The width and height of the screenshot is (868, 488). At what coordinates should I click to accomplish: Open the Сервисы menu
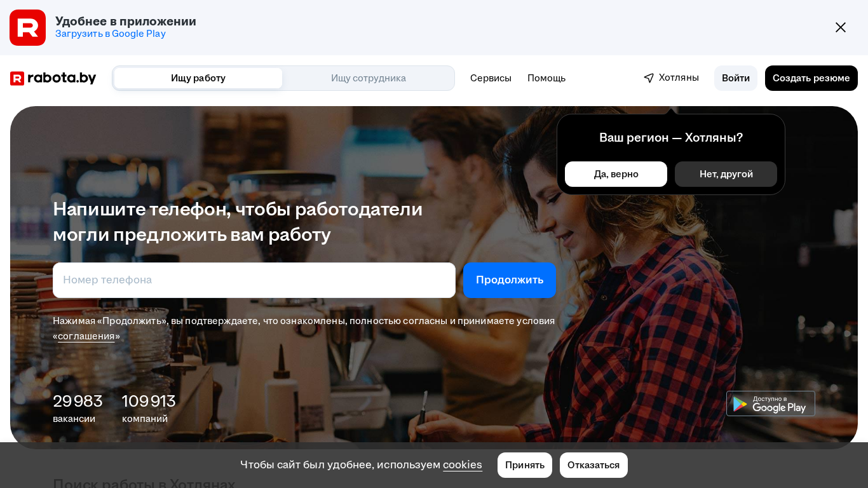click(491, 78)
